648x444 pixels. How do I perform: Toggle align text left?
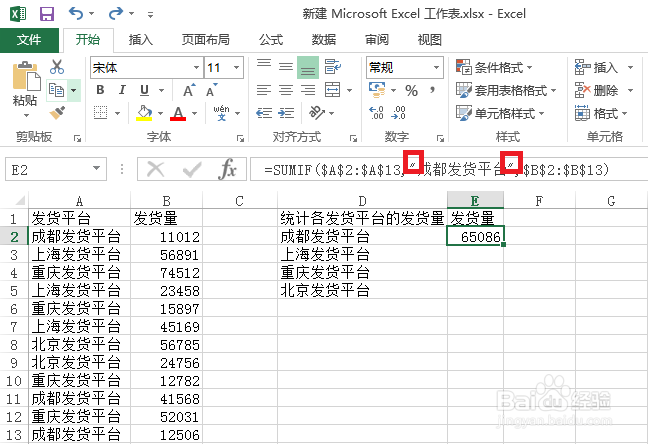264,90
